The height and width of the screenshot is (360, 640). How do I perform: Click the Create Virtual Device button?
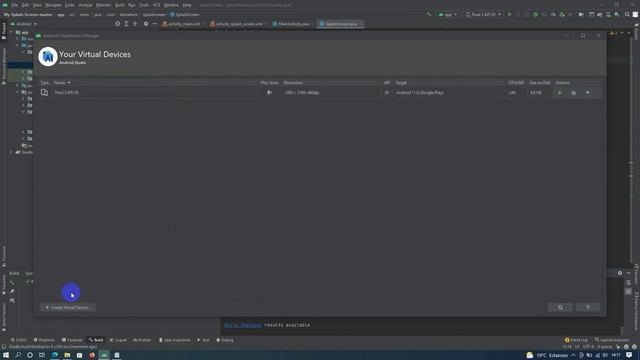tap(68, 307)
